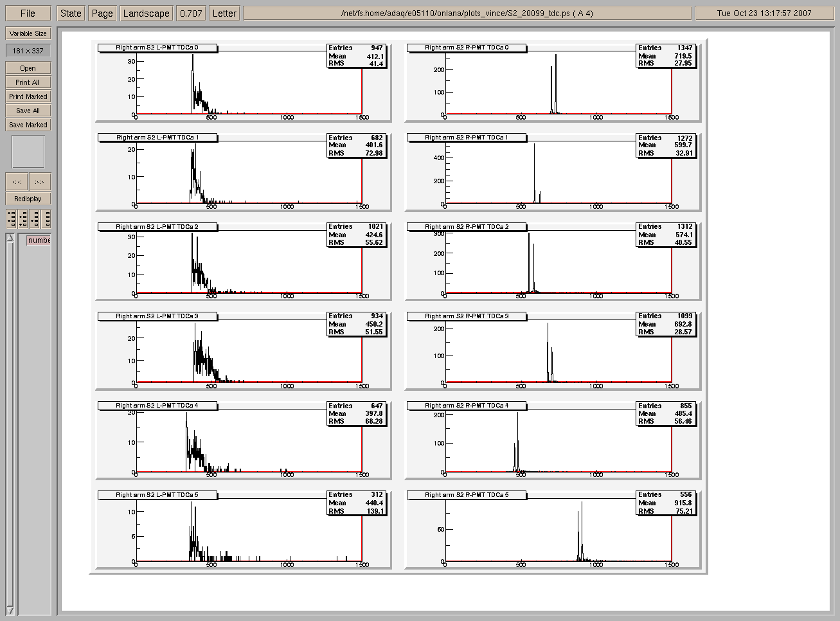Click the stats box with Entries 947
This screenshot has width=840, height=621.
pos(357,55)
